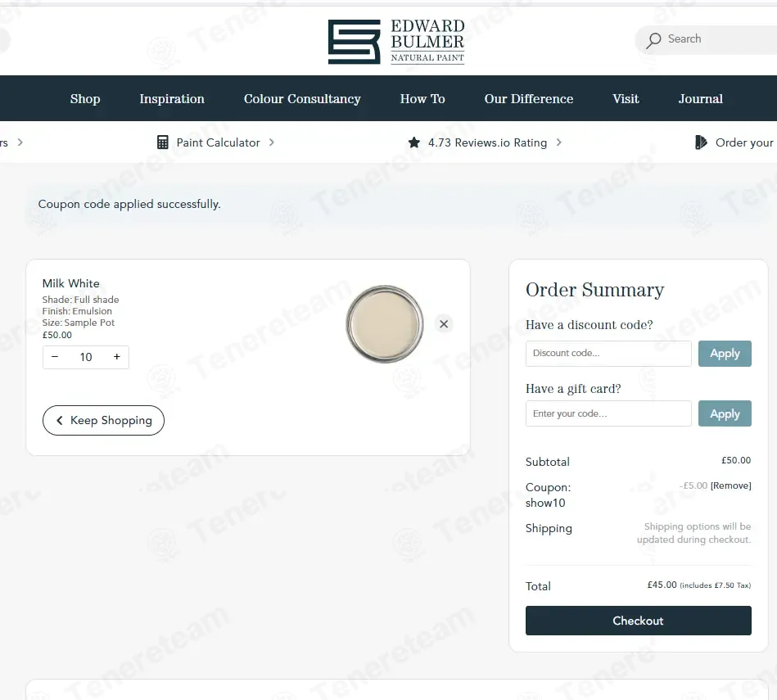Screen dimensions: 777x700
Task: Click the Finish: Emulsion text
Action: 77,311
